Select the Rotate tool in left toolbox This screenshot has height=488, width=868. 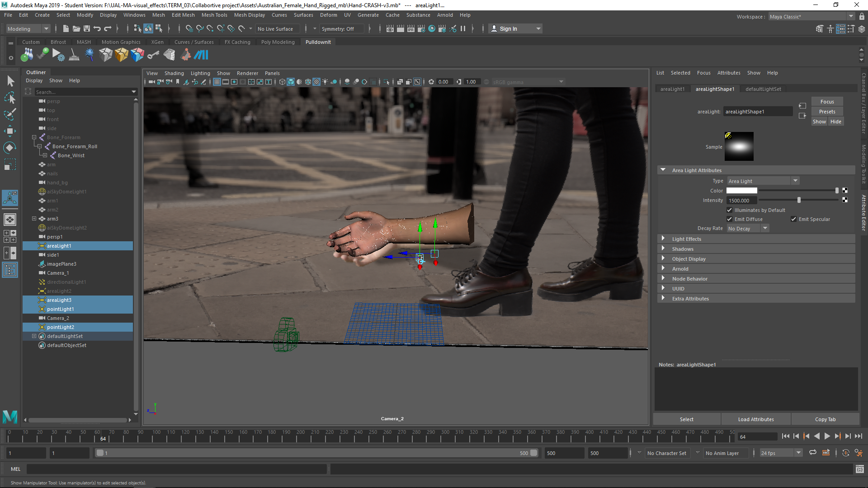tap(10, 148)
